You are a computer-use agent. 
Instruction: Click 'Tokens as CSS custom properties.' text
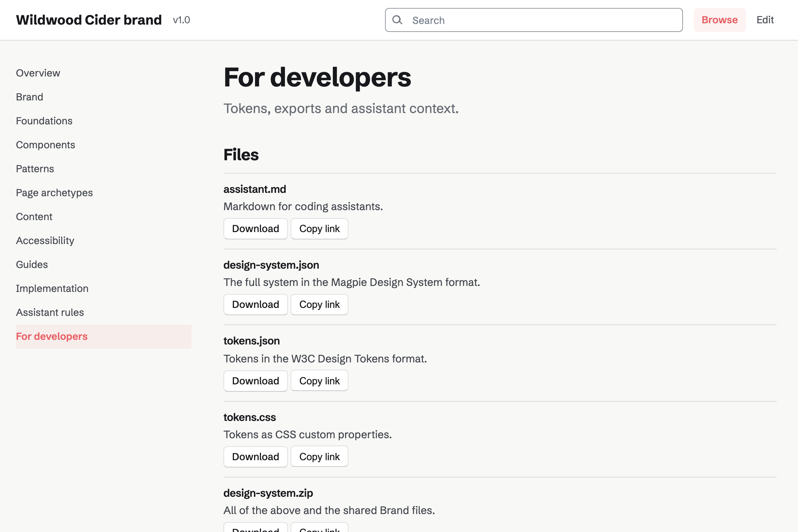click(307, 435)
